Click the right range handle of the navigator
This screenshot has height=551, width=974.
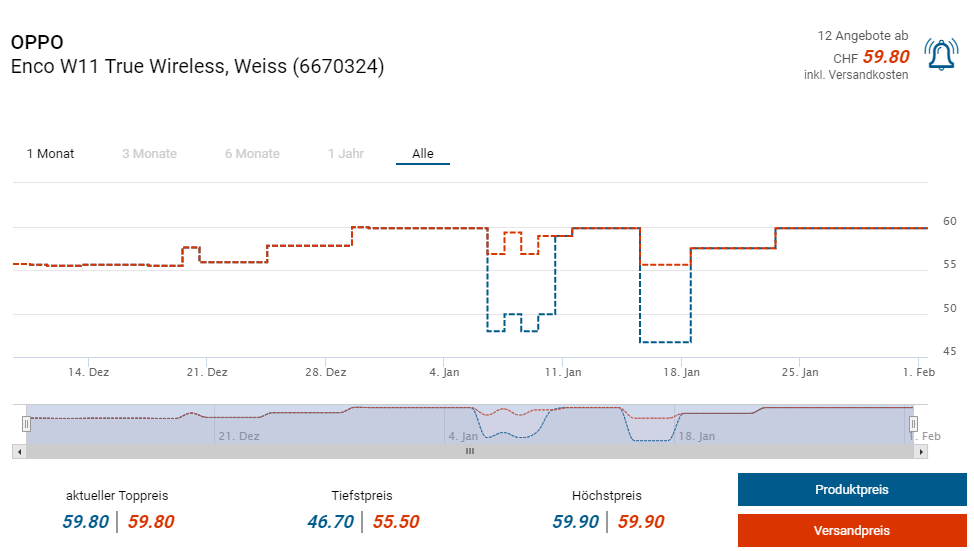pos(913,424)
